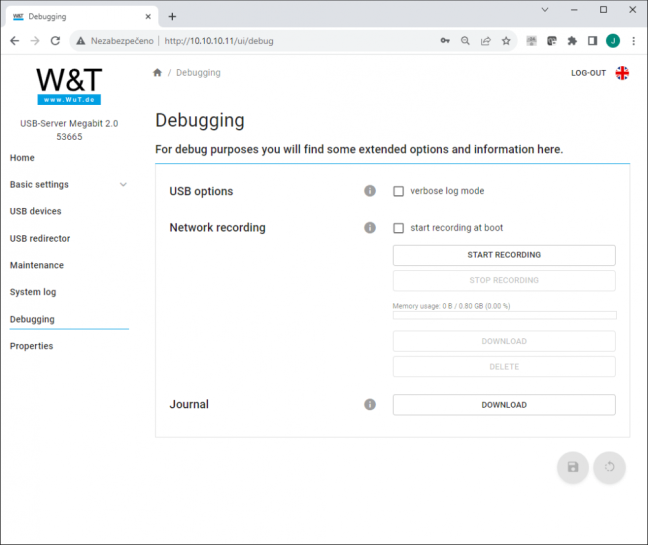Click the memory usage progress bar
648x545 pixels.
pos(505,315)
